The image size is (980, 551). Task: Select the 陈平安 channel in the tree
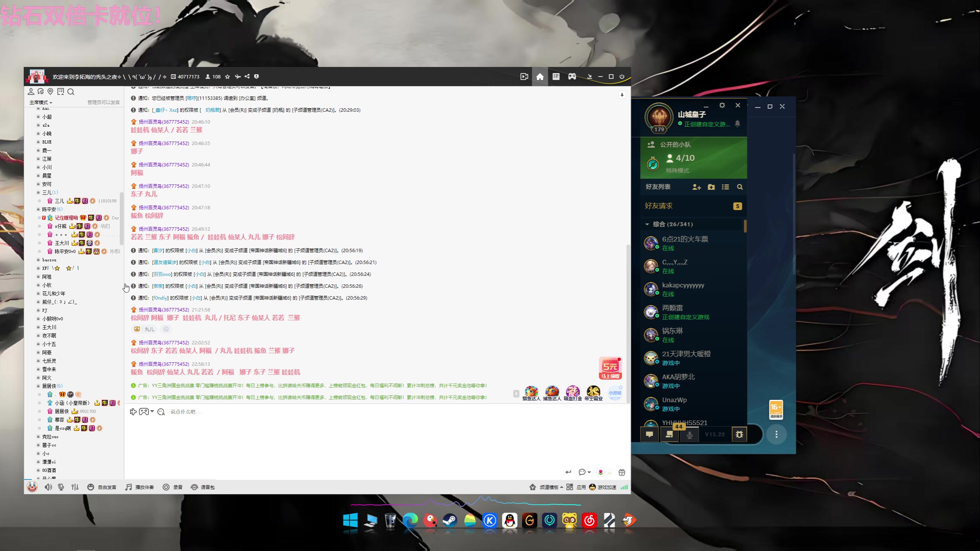pos(49,209)
